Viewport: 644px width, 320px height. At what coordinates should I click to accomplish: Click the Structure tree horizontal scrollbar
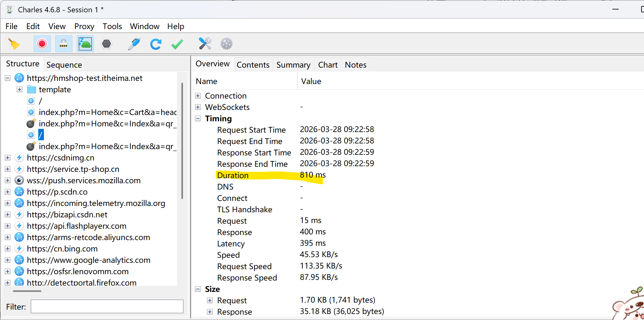tap(27, 291)
